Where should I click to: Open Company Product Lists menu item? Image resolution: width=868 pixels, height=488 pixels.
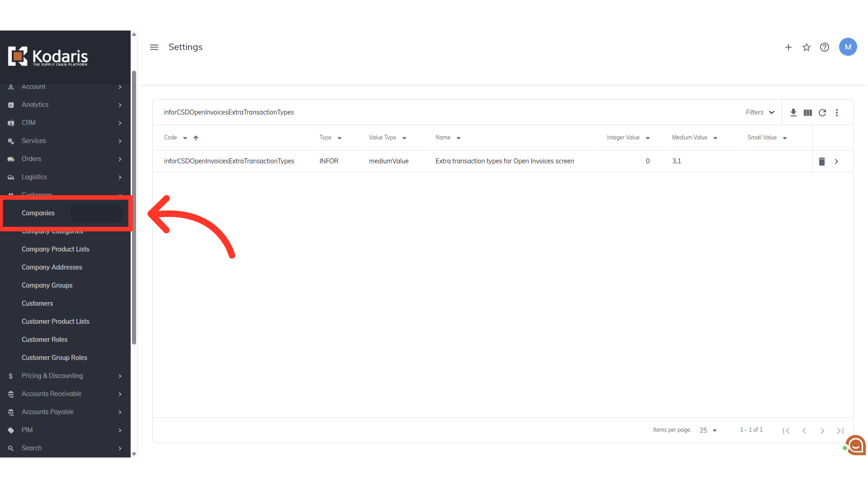[x=55, y=249]
